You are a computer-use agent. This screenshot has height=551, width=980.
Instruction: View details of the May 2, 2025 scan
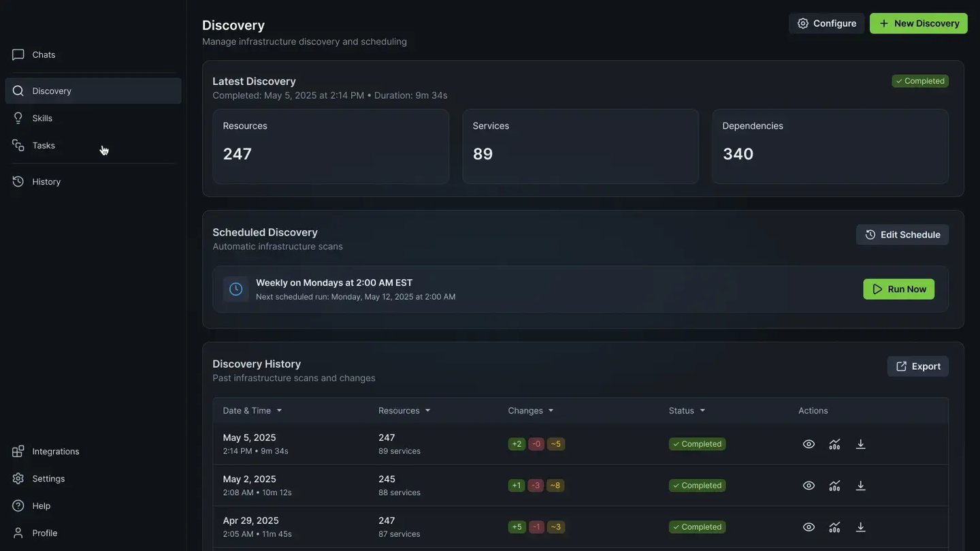point(808,486)
